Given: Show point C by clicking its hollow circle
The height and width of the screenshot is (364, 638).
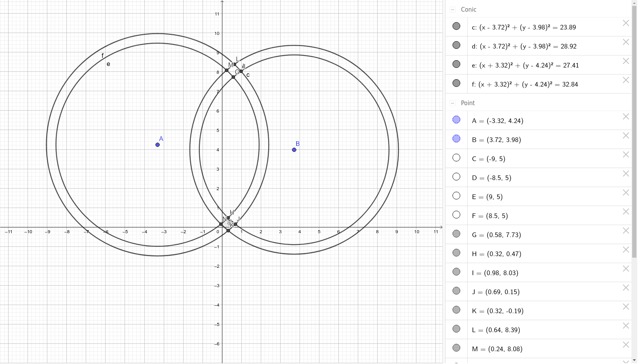Looking at the screenshot, I should pyautogui.click(x=456, y=158).
